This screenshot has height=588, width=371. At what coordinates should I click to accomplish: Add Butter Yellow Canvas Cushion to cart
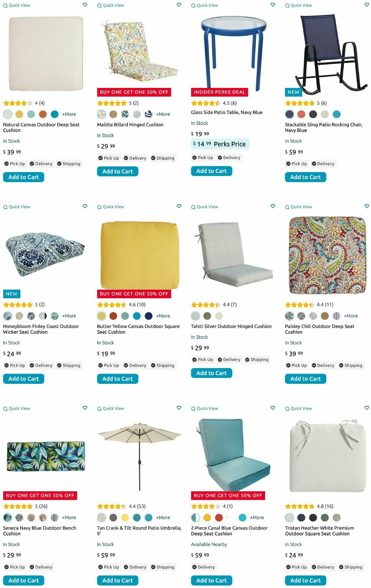coord(117,379)
